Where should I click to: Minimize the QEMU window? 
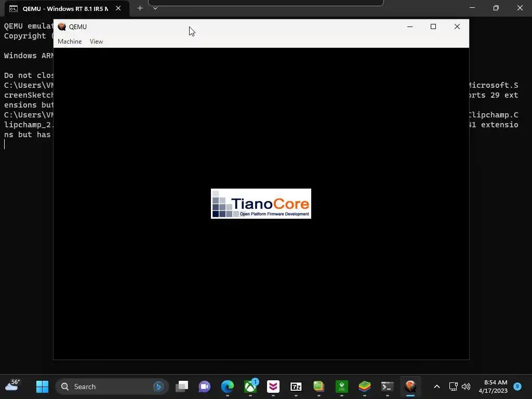point(410,26)
